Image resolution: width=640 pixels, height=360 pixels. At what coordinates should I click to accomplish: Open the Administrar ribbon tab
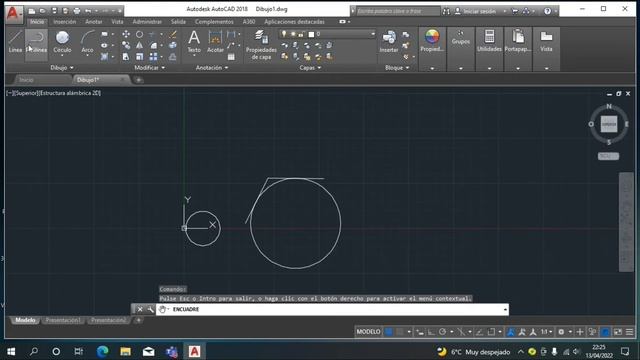click(x=147, y=22)
